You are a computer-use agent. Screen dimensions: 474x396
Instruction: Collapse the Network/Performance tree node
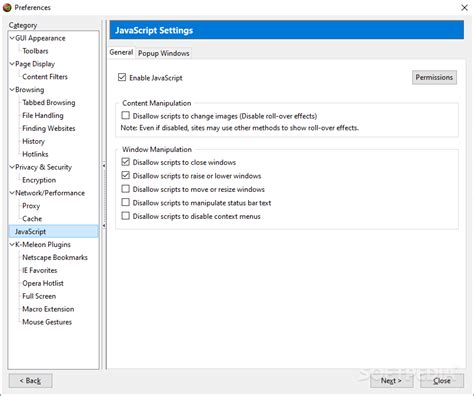pos(12,193)
